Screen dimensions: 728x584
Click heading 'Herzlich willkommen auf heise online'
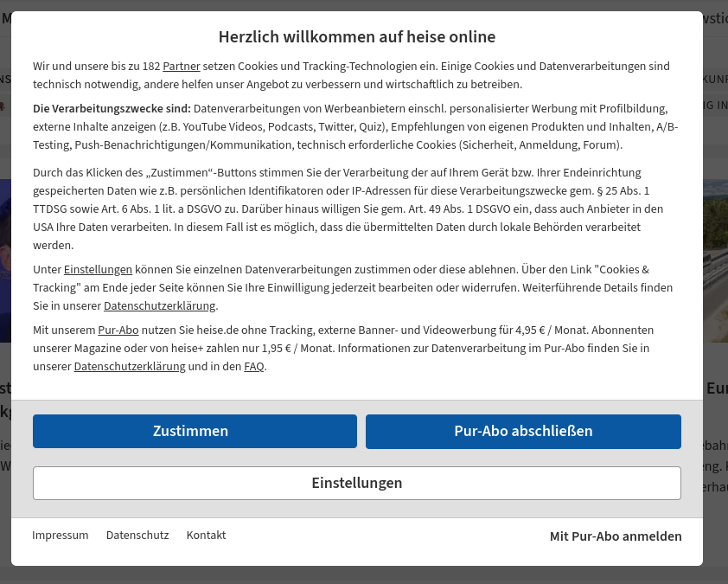[357, 36]
